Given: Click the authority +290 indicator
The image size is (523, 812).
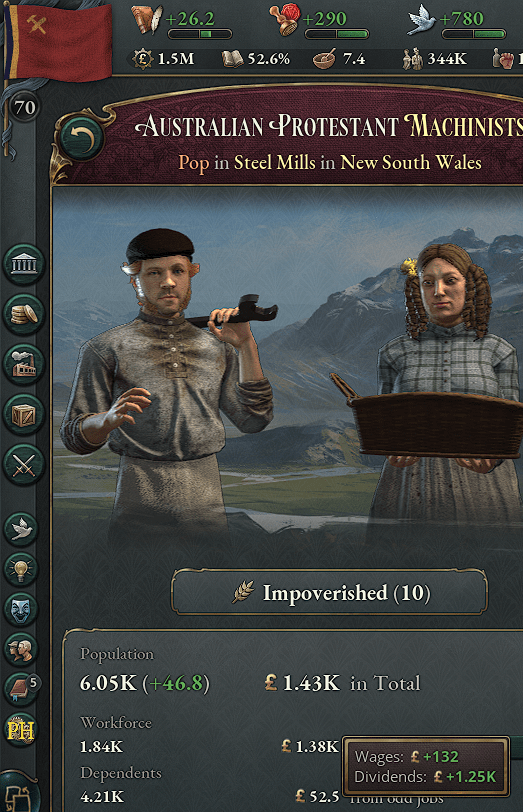Looking at the screenshot, I should [318, 23].
